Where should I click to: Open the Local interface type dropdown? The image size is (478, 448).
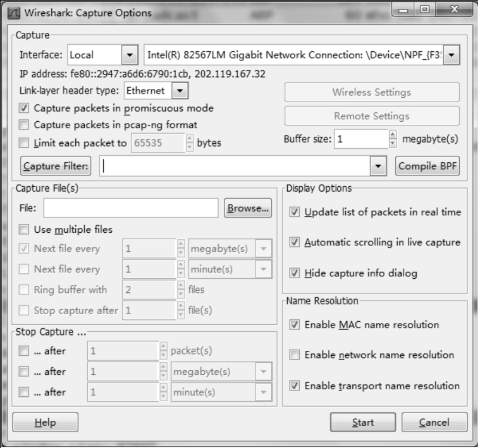click(x=130, y=55)
